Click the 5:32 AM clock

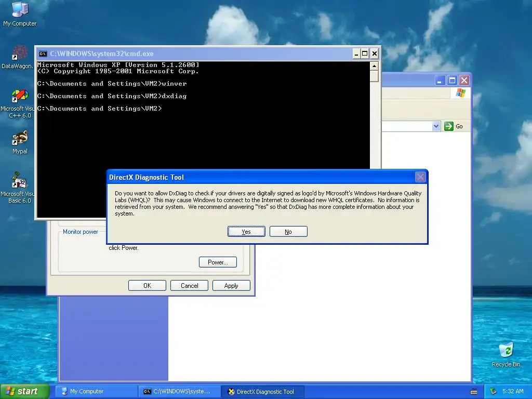(513, 392)
